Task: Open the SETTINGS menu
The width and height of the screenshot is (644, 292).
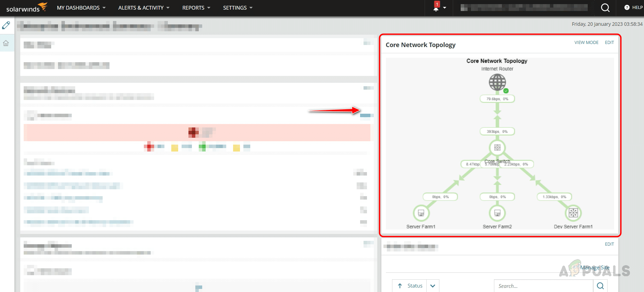Action: coord(238,8)
